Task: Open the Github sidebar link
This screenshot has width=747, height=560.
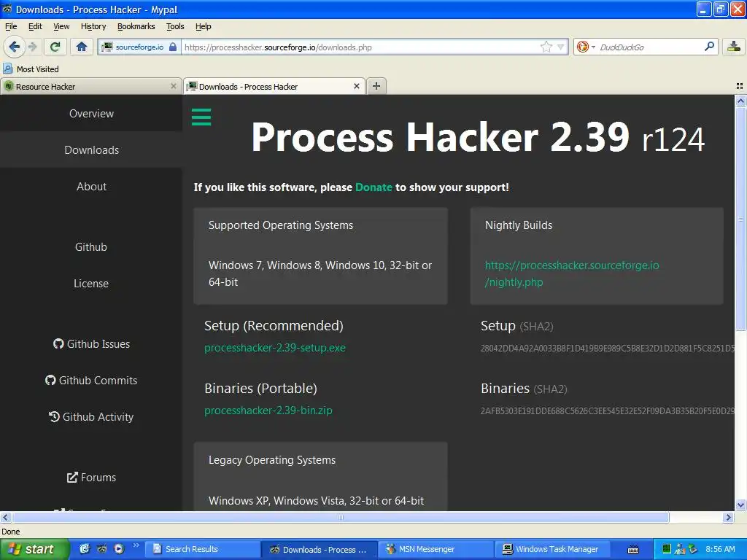Action: pyautogui.click(x=91, y=246)
